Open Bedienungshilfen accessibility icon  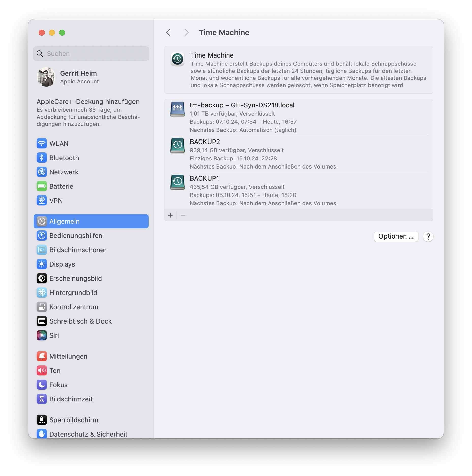pyautogui.click(x=41, y=236)
